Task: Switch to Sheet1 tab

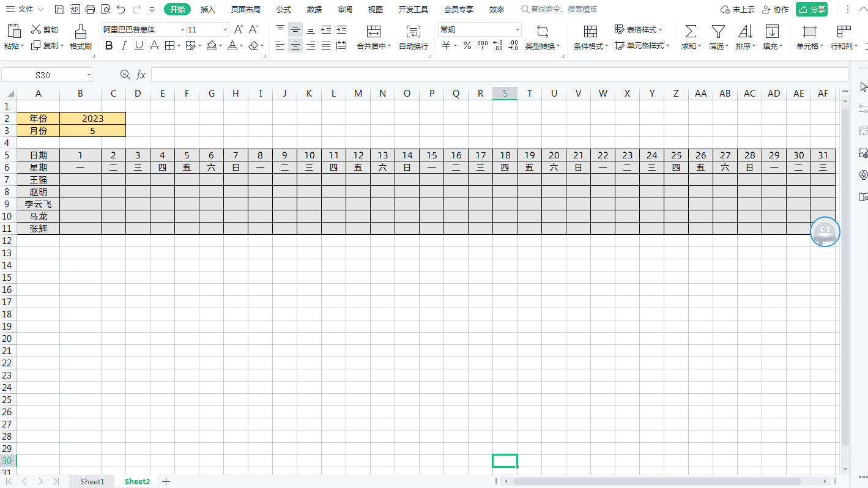Action: pos(92,481)
